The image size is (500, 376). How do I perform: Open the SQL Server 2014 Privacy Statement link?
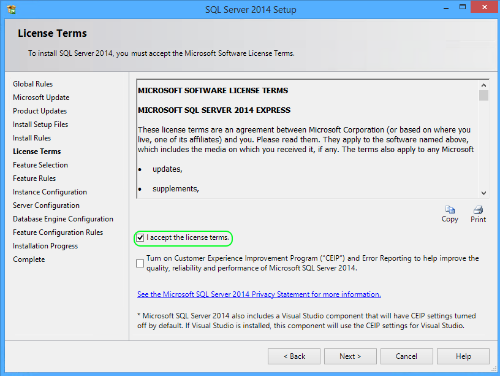[259, 294]
